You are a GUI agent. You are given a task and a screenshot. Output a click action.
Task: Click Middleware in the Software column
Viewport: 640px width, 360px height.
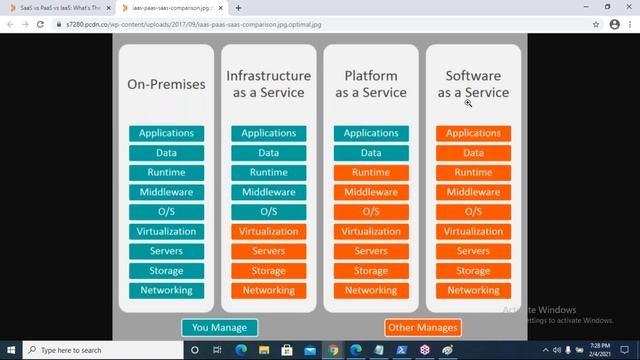(473, 192)
